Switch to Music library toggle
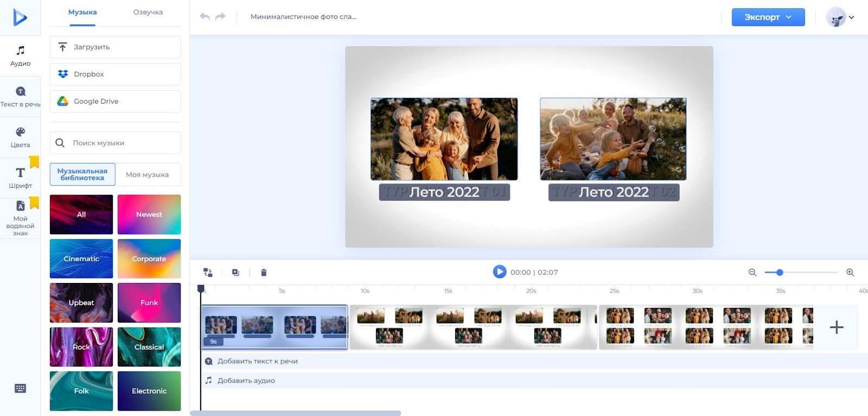Viewport: 868px width, 416px height. tap(82, 174)
